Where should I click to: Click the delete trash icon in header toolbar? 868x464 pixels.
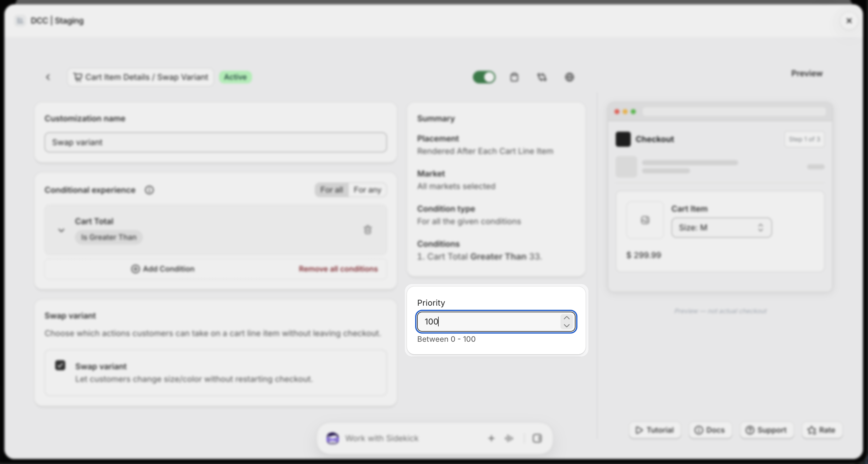(x=514, y=77)
